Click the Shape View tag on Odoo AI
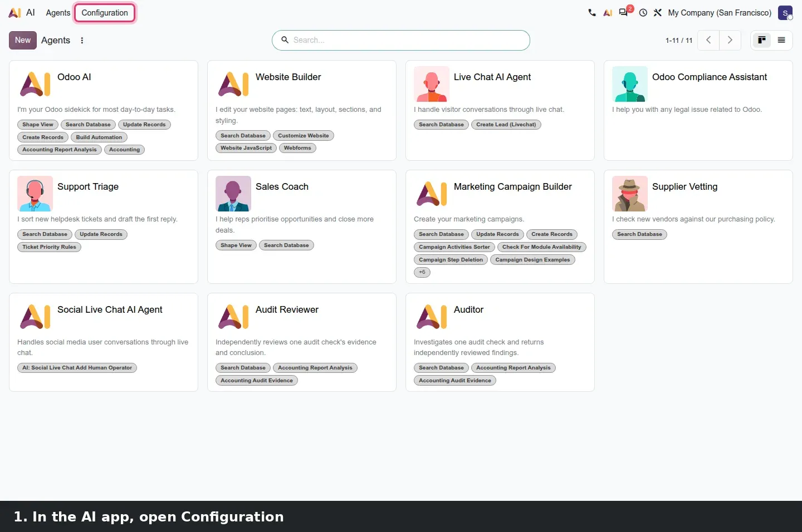 click(x=38, y=125)
